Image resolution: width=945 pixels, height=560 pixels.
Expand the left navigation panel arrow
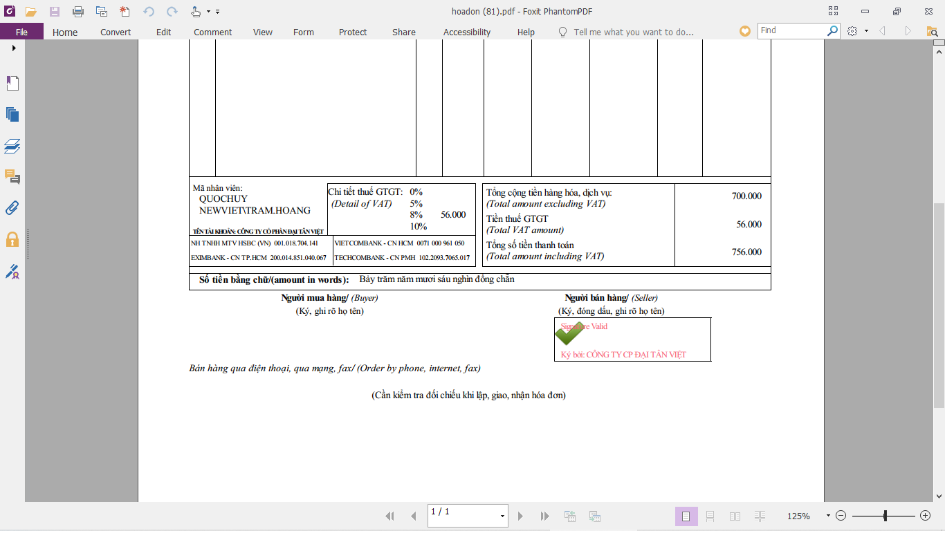[13, 48]
